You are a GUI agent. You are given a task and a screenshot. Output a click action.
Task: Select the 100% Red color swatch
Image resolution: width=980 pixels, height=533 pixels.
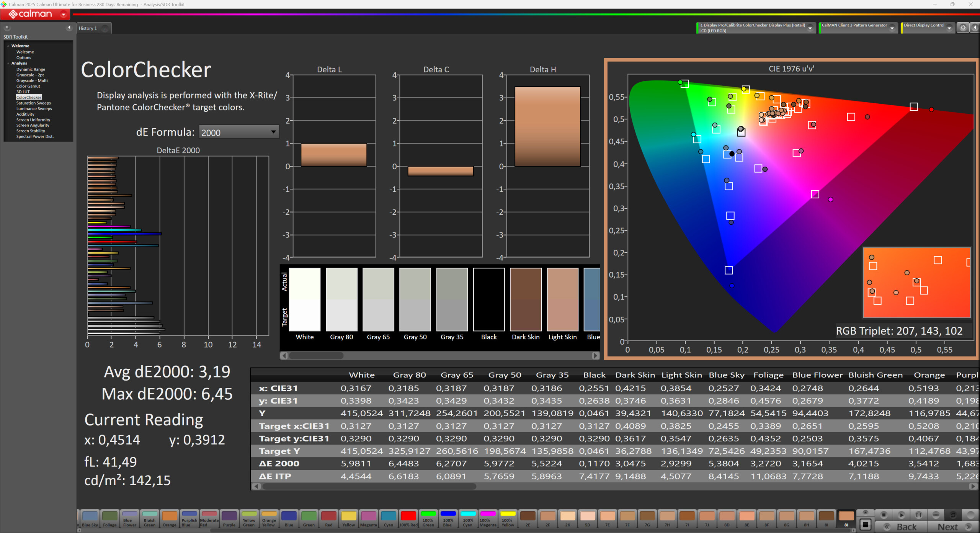point(408,518)
